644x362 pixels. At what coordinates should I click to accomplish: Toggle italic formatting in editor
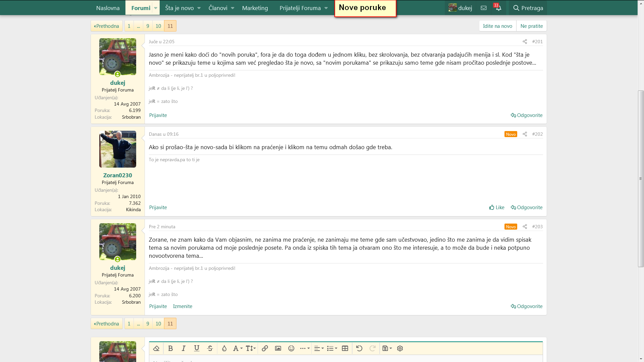click(183, 348)
